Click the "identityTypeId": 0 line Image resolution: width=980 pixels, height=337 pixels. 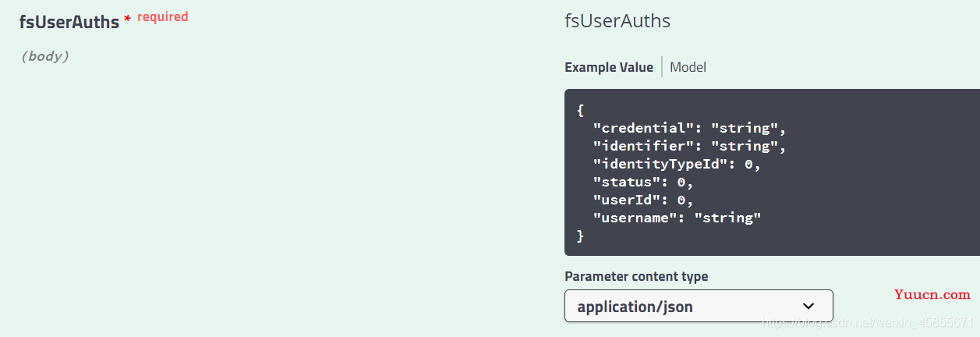click(x=676, y=164)
